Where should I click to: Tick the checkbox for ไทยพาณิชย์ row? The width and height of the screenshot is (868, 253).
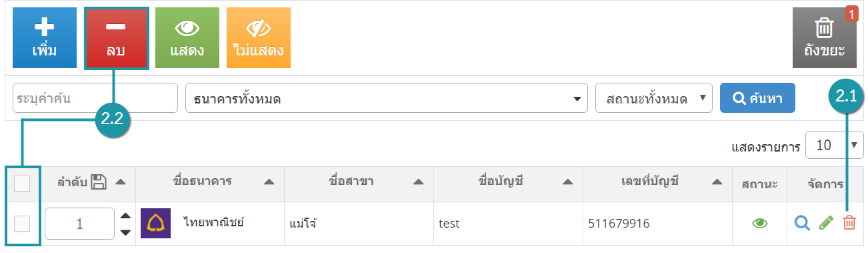22,224
